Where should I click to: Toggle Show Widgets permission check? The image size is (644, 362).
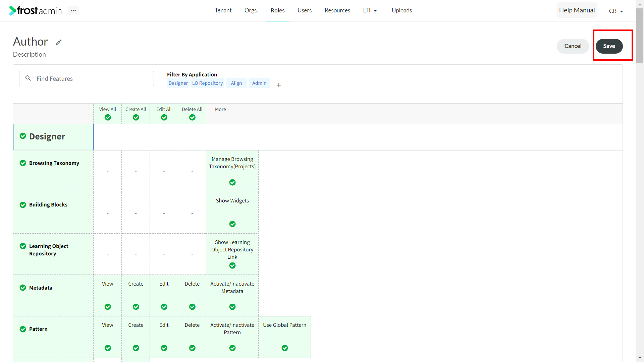click(x=232, y=224)
